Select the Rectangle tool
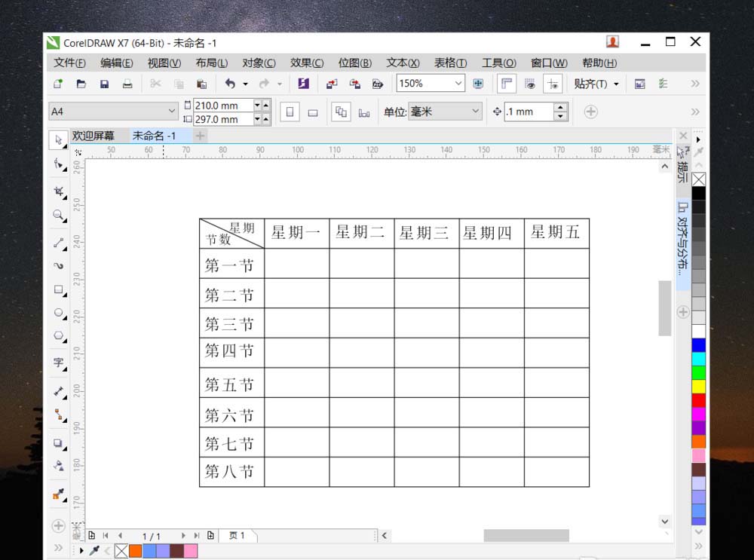Screen dimensions: 754x560 click(58, 290)
